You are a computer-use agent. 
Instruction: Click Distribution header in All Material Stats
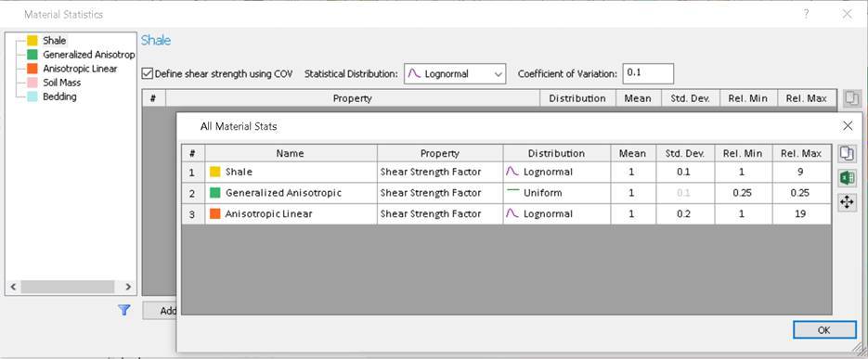tap(556, 154)
